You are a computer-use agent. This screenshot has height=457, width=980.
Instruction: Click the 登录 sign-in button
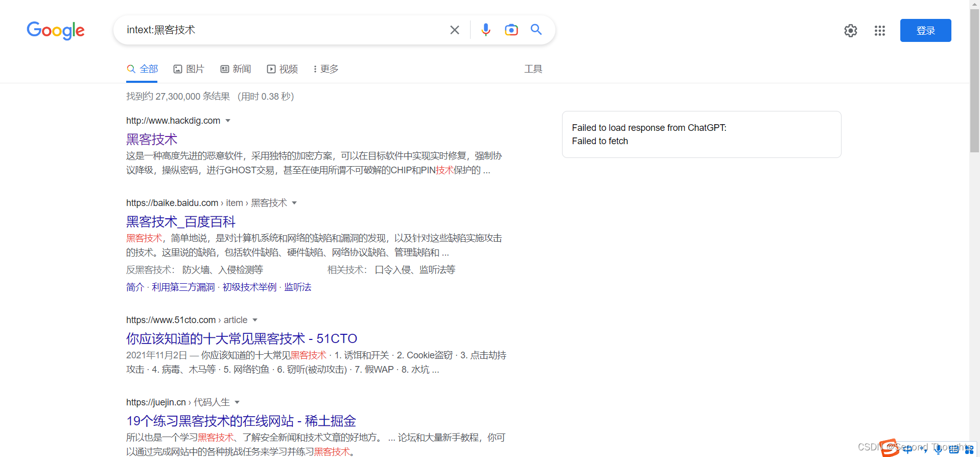pyautogui.click(x=925, y=30)
